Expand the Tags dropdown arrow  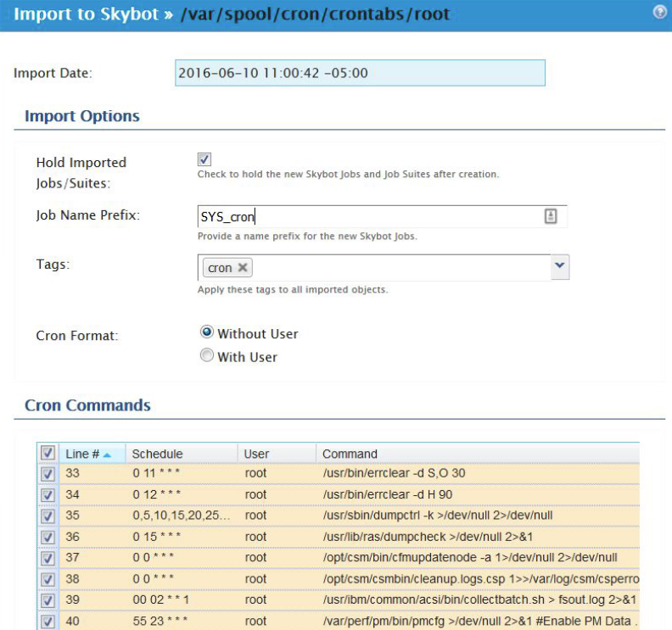click(x=560, y=267)
